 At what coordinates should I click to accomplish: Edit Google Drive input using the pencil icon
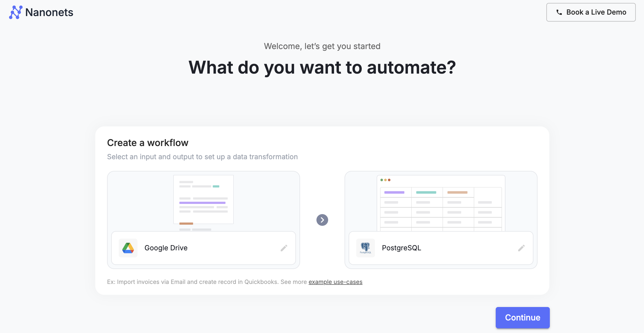(284, 248)
